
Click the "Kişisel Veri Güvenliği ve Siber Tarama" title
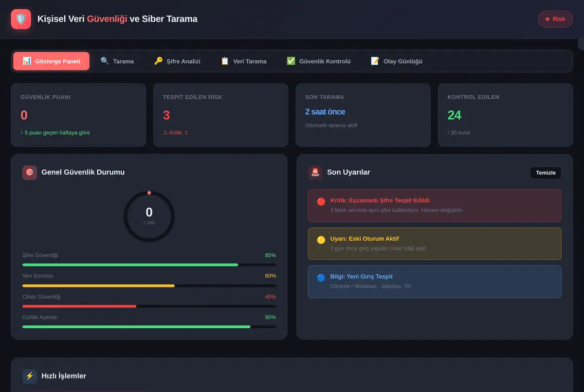[x=117, y=19]
